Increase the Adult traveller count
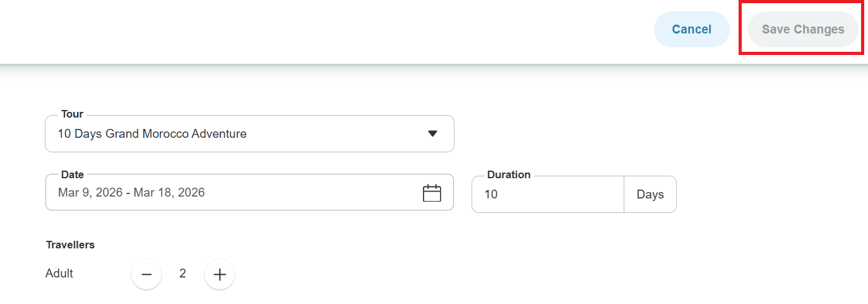 220,274
